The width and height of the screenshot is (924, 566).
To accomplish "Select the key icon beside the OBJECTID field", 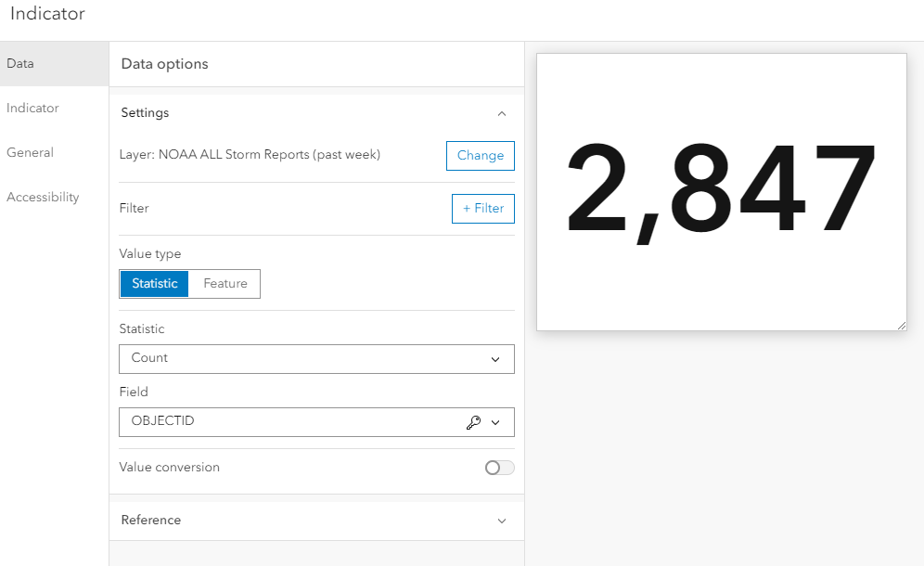I will tap(474, 422).
